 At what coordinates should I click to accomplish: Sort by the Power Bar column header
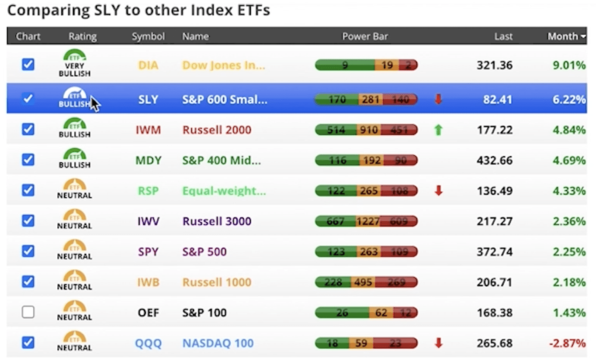tap(365, 37)
